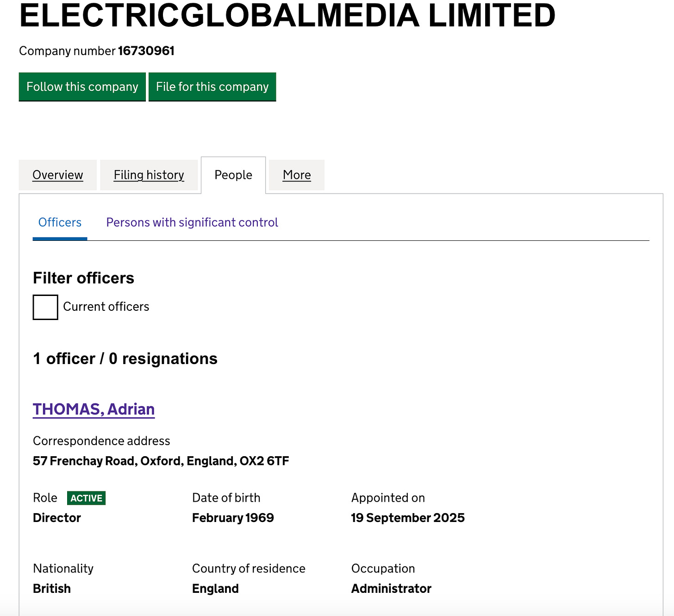Click the February 1969 date of birth
This screenshot has height=616, width=674.
click(x=233, y=518)
